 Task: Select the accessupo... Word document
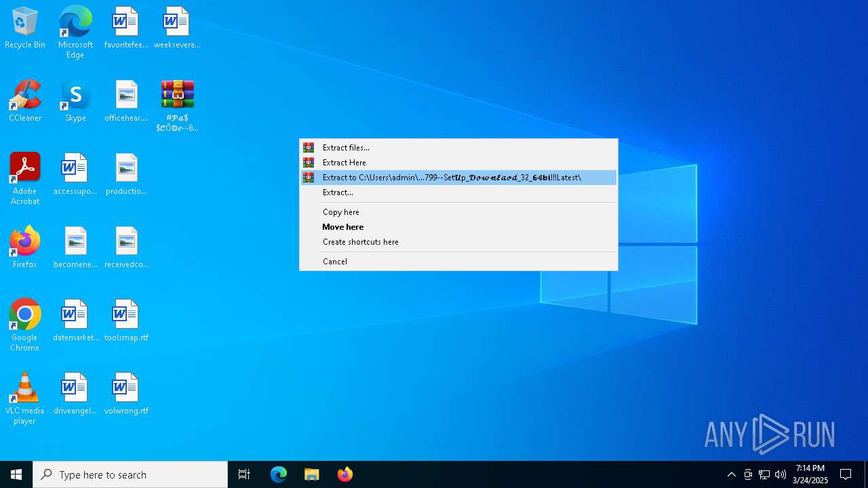point(75,175)
